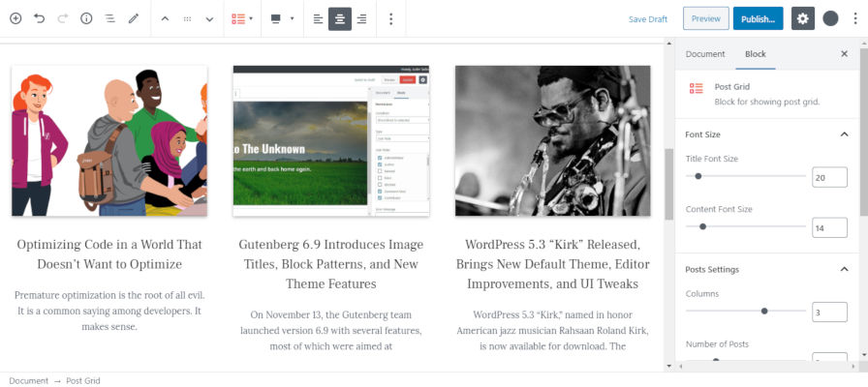
Task: Click the Post Grid icon in sidebar
Action: tap(696, 88)
